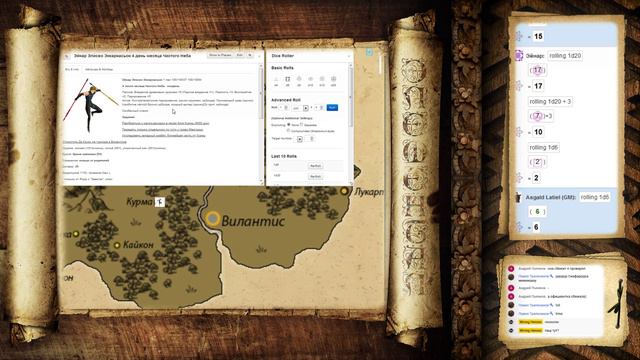Click the second Reroll button in Last 10 Rolls

click(x=315, y=176)
